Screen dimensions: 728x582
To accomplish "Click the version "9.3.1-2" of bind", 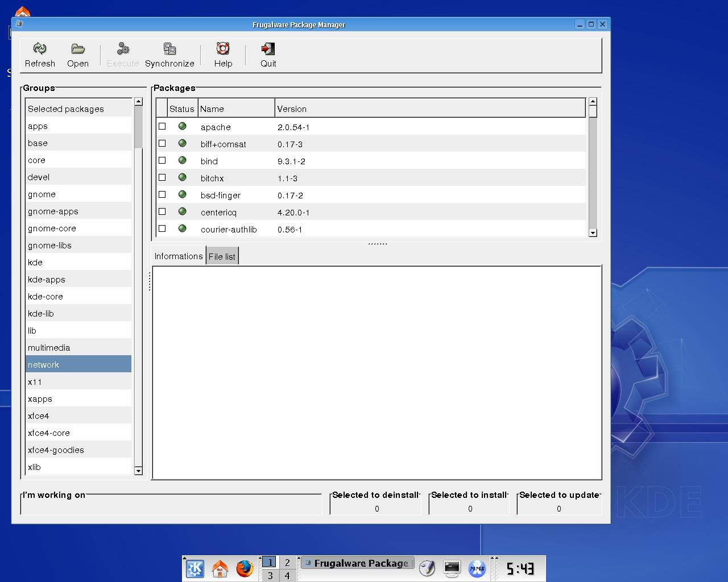I will pyautogui.click(x=291, y=161).
